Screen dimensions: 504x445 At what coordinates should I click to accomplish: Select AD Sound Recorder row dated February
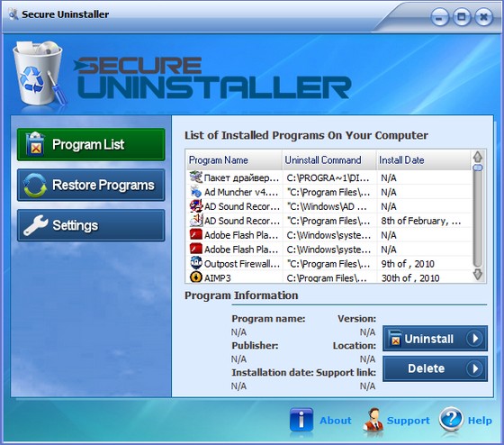329,221
